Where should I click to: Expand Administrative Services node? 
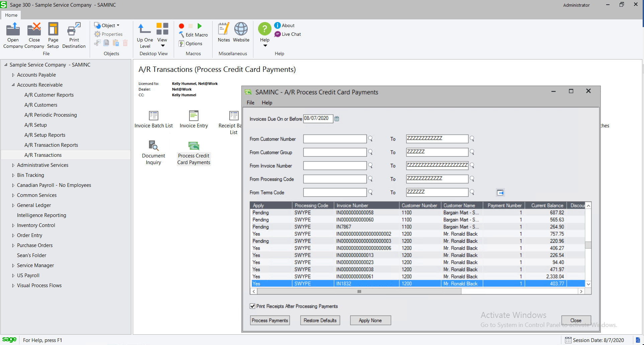13,165
